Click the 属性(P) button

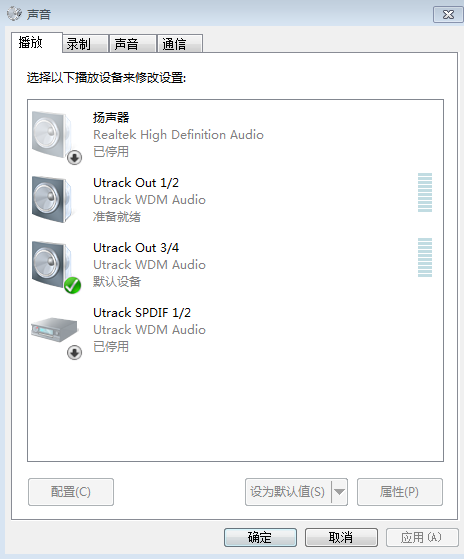coord(400,492)
